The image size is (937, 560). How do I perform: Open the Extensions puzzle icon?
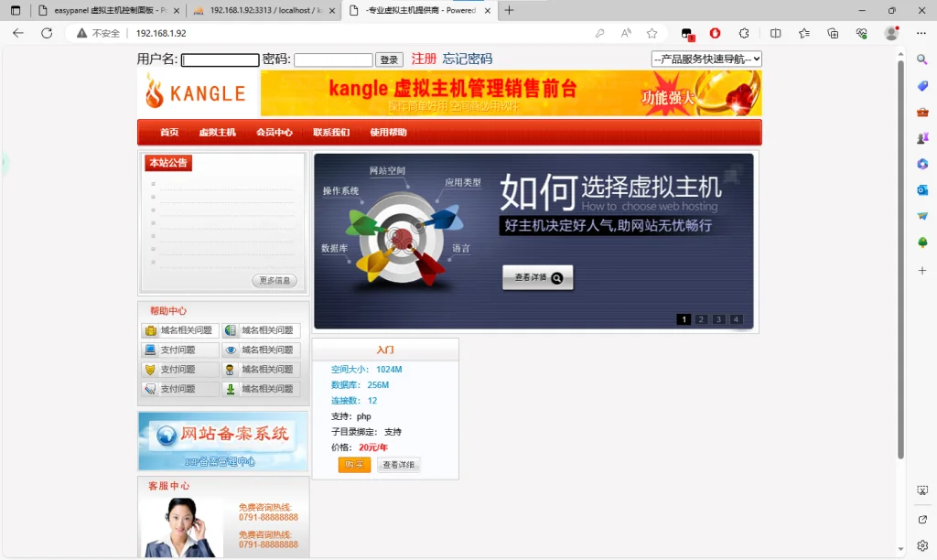(744, 34)
